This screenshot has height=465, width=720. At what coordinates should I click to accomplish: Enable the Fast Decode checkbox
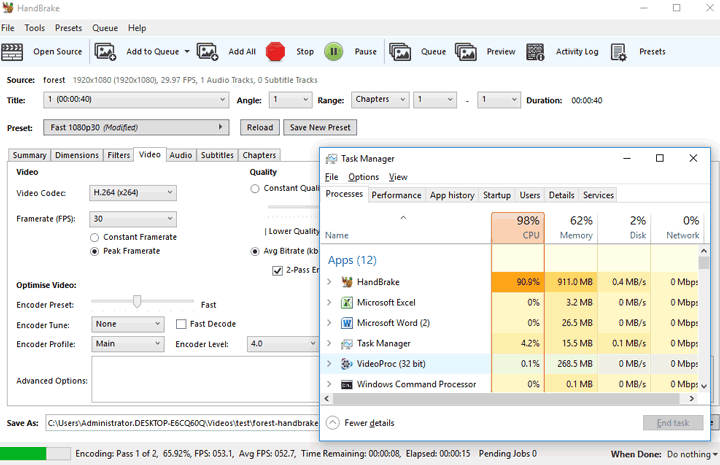(x=181, y=324)
